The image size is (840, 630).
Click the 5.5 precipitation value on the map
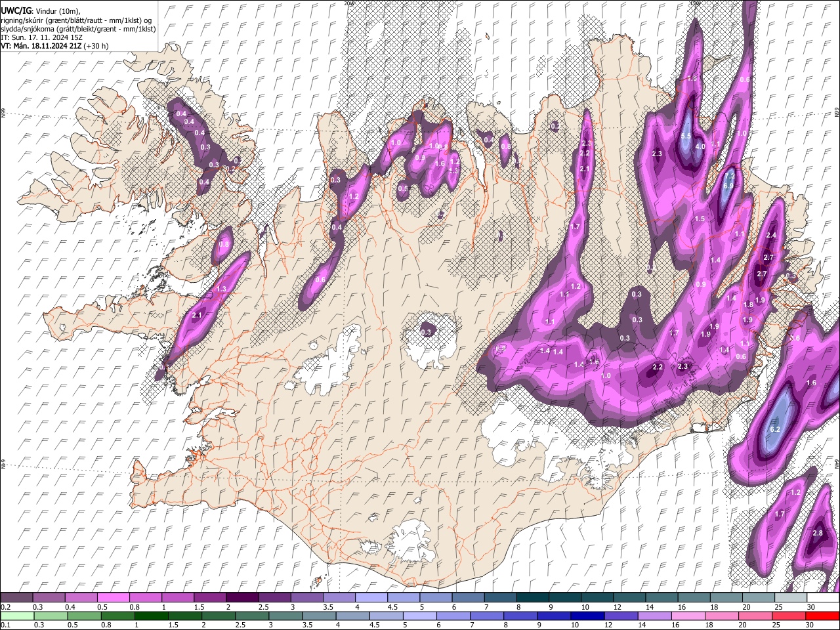coord(686,136)
